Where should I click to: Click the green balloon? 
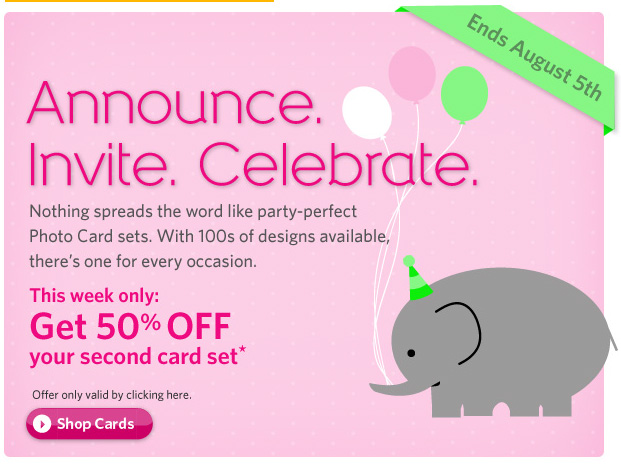(x=464, y=93)
